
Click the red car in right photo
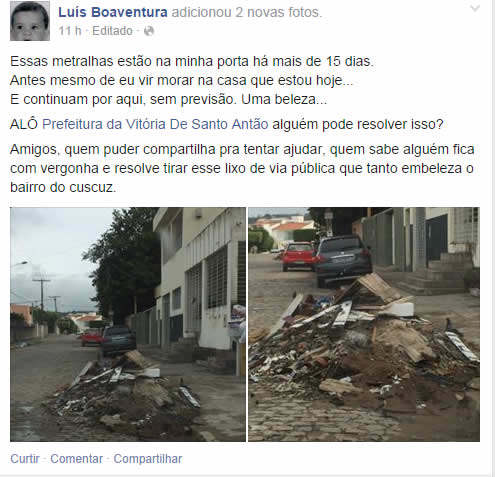pos(298,256)
